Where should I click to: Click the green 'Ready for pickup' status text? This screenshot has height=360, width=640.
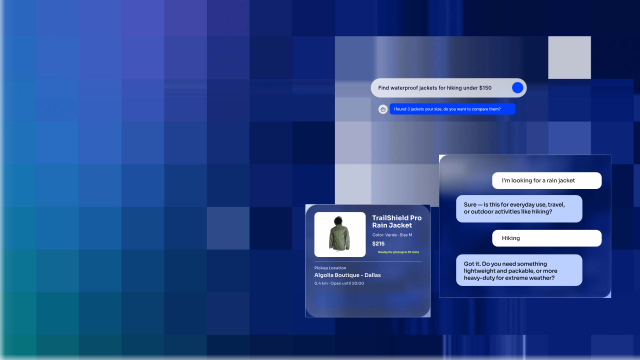[398, 252]
